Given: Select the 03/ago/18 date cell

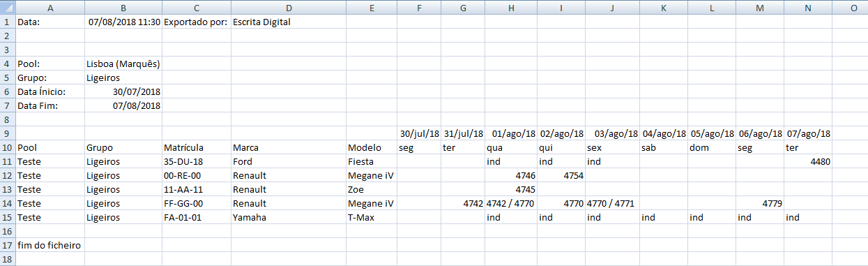Looking at the screenshot, I should [612, 133].
